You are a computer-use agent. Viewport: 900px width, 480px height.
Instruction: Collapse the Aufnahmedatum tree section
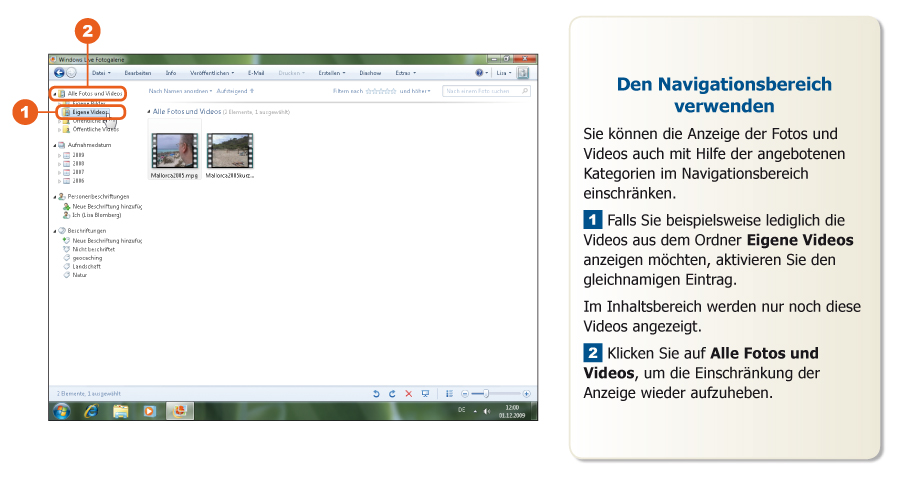tap(54, 145)
